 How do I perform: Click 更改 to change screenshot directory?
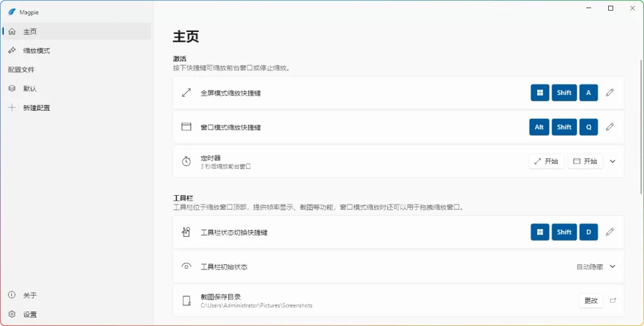point(591,301)
